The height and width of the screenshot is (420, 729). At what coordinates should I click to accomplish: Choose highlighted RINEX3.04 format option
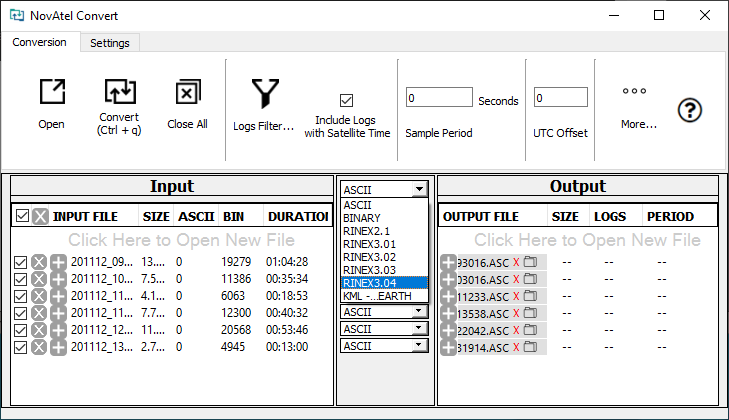pyautogui.click(x=384, y=283)
